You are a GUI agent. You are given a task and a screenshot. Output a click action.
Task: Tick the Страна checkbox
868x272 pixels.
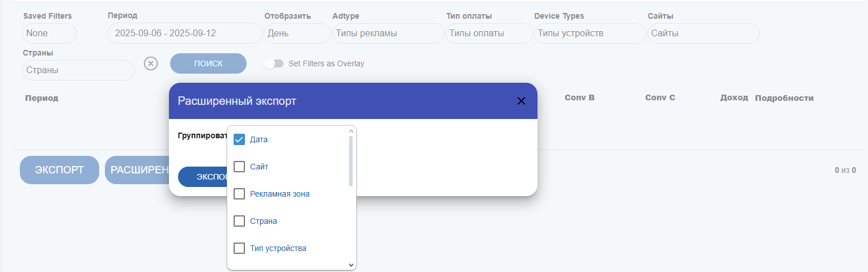[239, 221]
